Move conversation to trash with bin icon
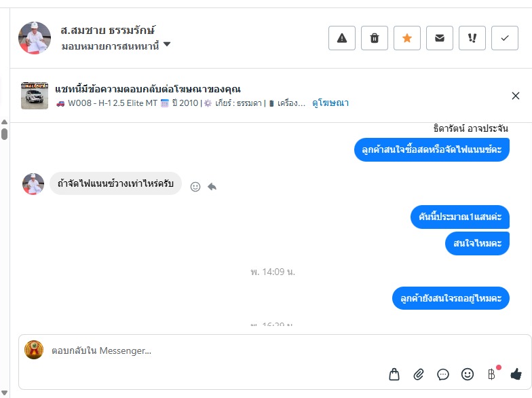 (375, 38)
